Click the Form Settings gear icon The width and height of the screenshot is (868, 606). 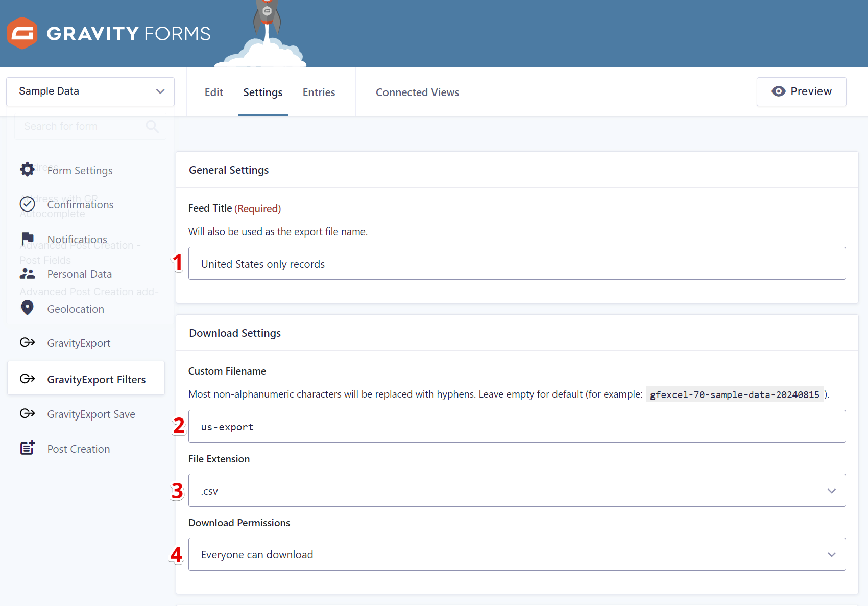27,169
